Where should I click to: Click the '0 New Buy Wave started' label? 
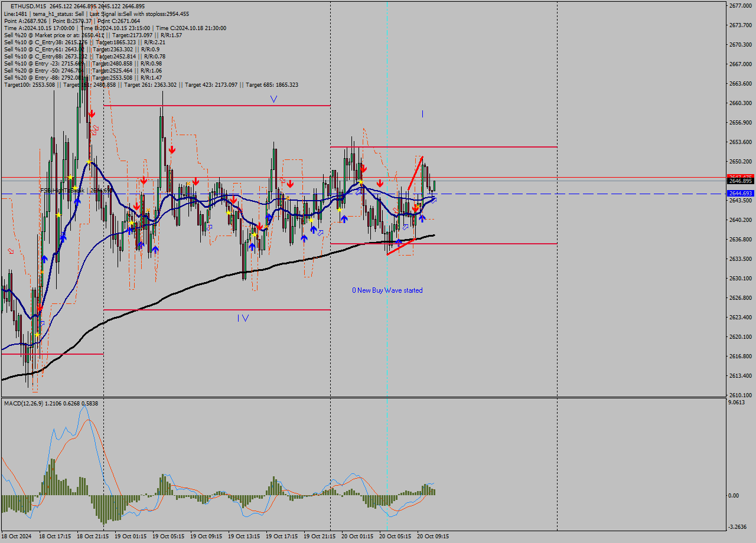[x=387, y=290]
